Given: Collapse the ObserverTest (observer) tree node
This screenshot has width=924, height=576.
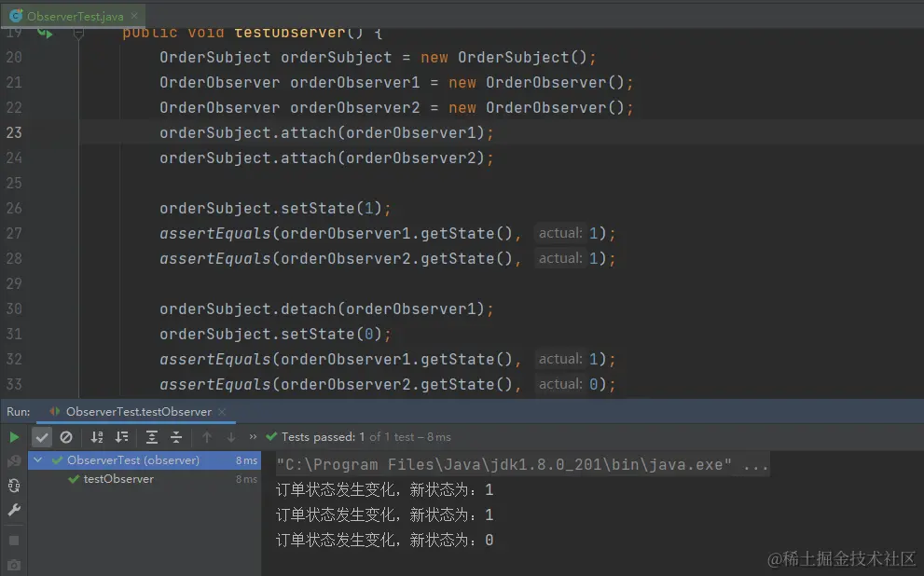Looking at the screenshot, I should pyautogui.click(x=37, y=460).
